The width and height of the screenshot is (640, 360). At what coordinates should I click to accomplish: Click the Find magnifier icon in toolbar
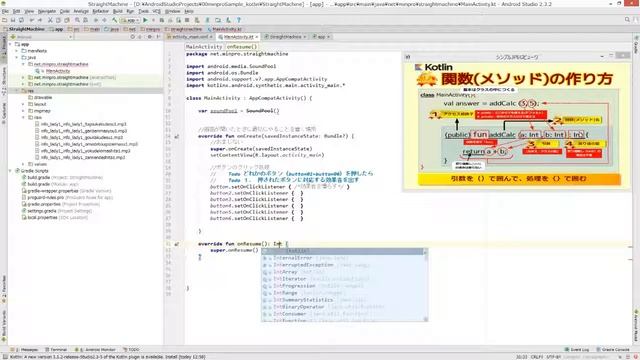coord(77,20)
